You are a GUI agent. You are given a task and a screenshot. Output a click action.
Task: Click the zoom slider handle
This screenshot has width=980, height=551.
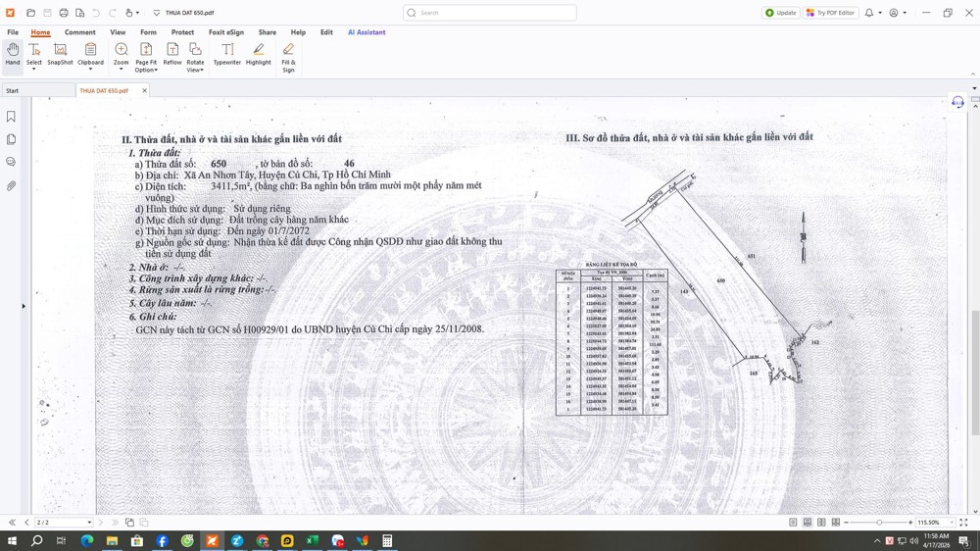point(879,523)
